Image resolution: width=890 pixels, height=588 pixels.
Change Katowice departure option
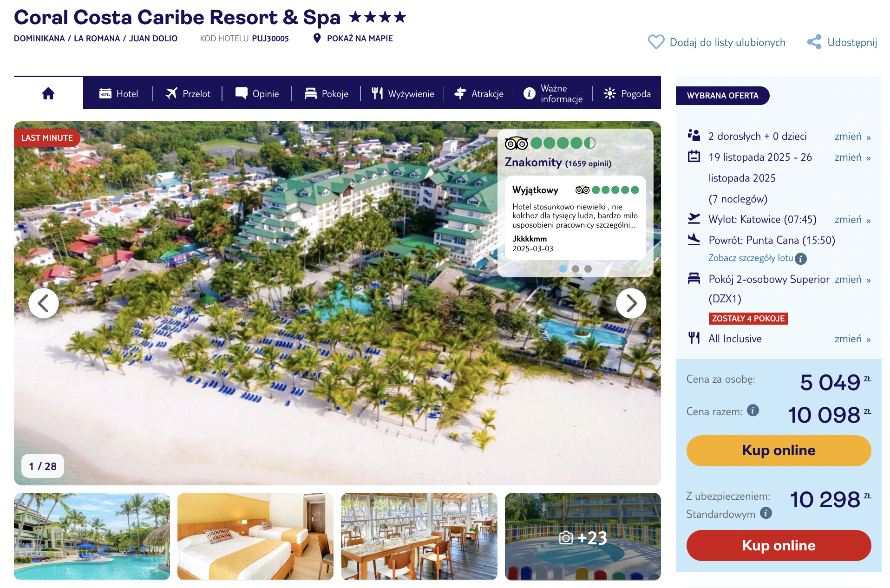click(x=852, y=220)
